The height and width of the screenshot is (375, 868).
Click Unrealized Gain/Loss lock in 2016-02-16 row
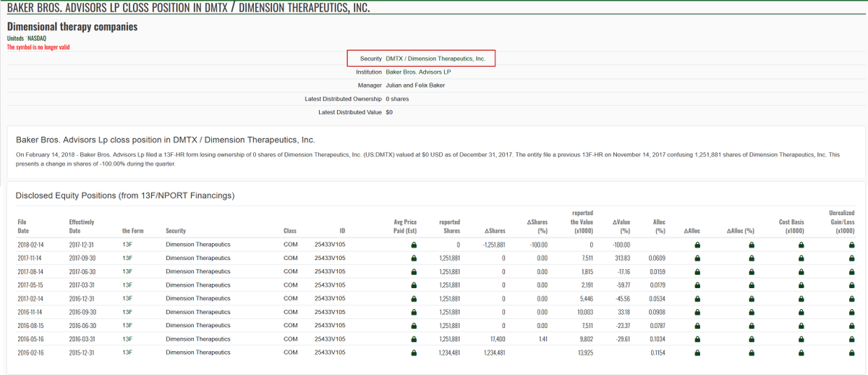[x=851, y=353]
